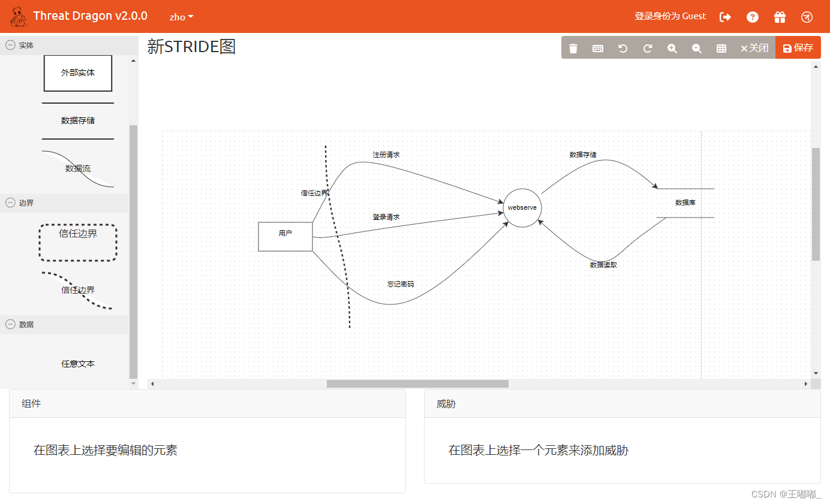
Task: Click the 在图表上选择要编辑的元素 message
Action: point(106,450)
